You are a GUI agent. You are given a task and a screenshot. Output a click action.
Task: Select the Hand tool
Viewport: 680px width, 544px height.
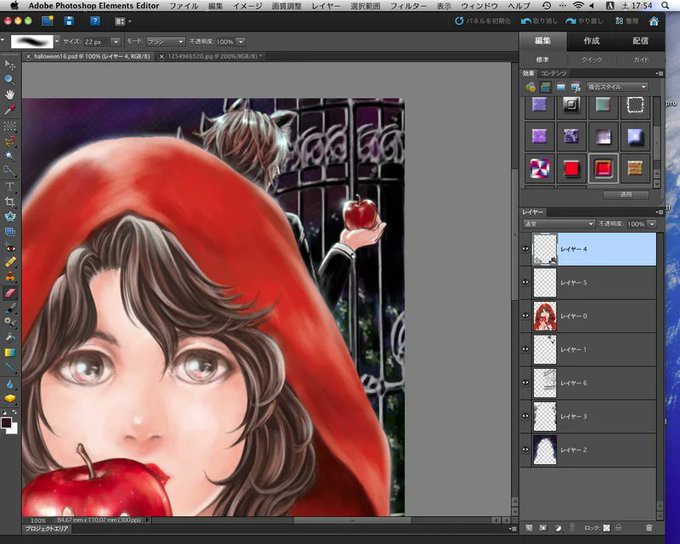click(x=9, y=94)
